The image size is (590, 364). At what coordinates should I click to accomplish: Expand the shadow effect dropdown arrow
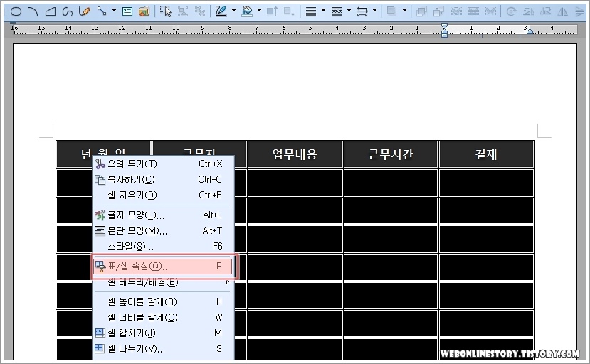click(x=404, y=11)
